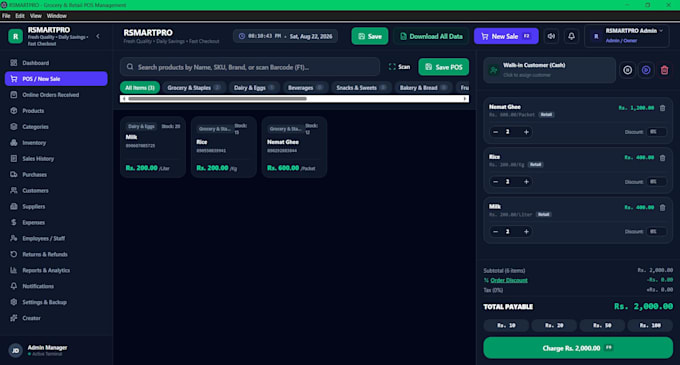
Task: Click the category horizontal scrollbar thumb
Action: [x=218, y=99]
